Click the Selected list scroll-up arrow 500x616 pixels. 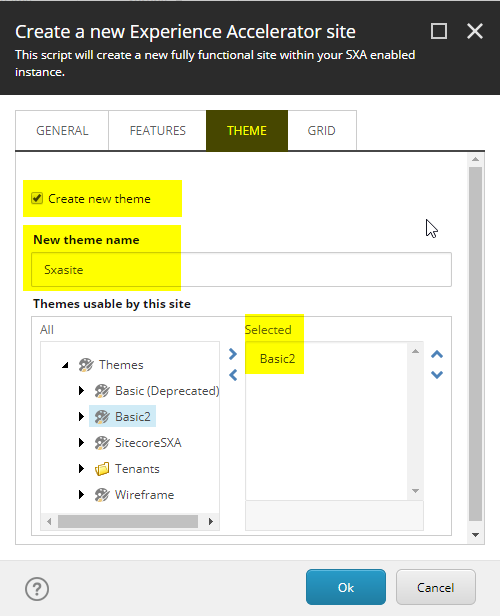[415, 351]
